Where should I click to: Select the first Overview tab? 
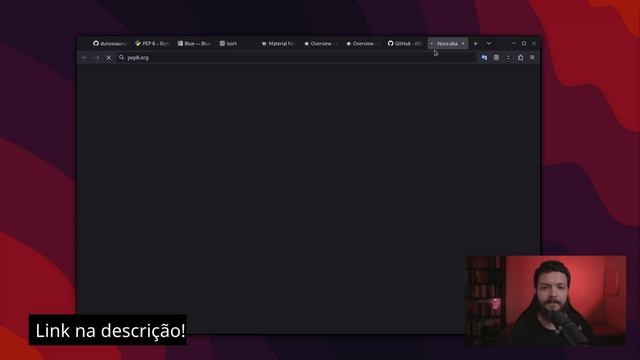click(x=321, y=43)
